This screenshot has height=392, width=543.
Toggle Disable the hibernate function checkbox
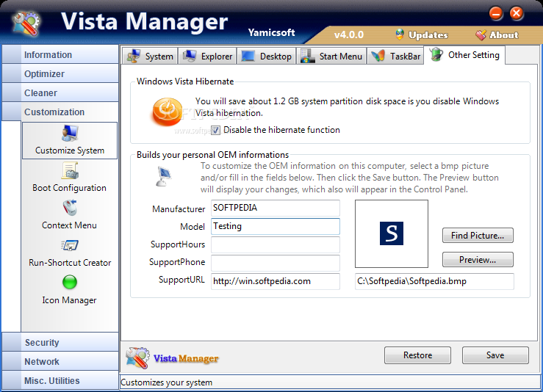(x=215, y=131)
